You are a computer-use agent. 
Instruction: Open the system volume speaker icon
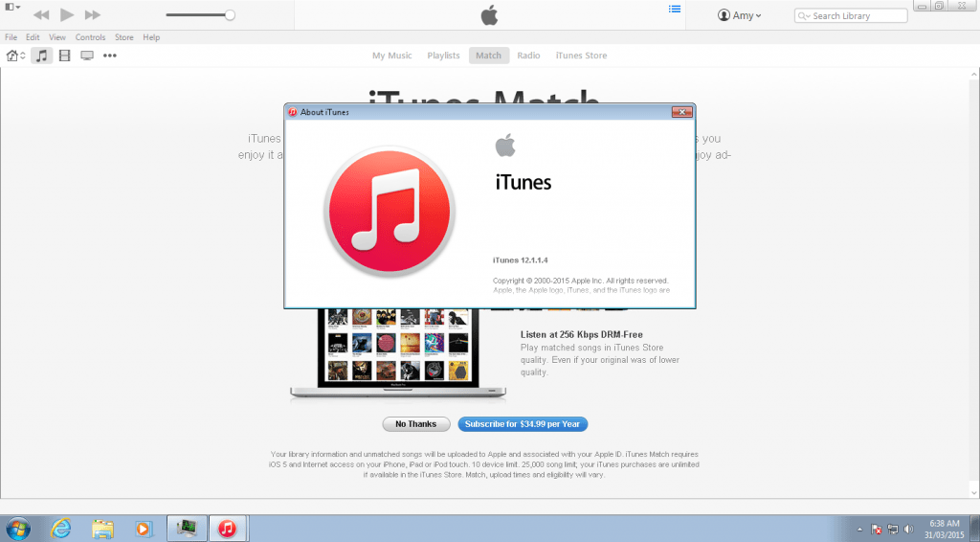point(909,530)
